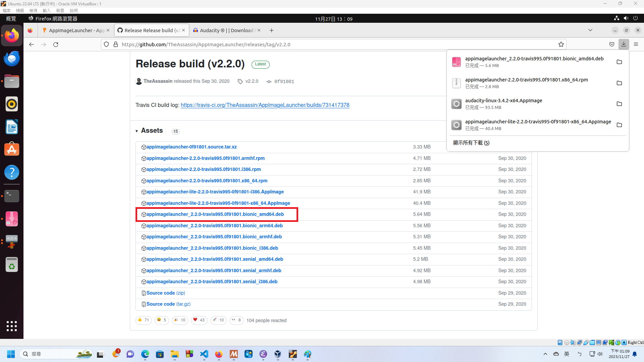The image size is (644, 362).
Task: Open containing folder for appimagelauncher bionic_amd64.deb download
Action: pyautogui.click(x=619, y=62)
